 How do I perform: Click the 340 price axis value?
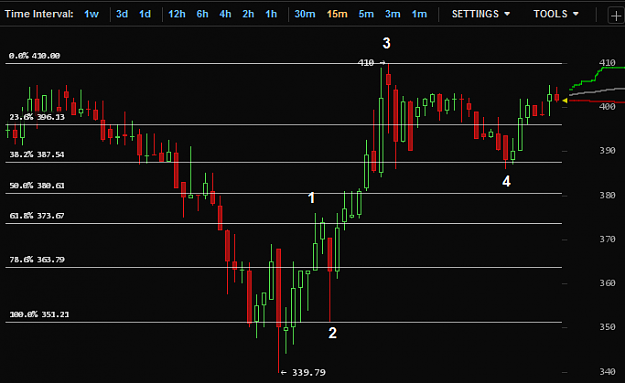[607, 371]
